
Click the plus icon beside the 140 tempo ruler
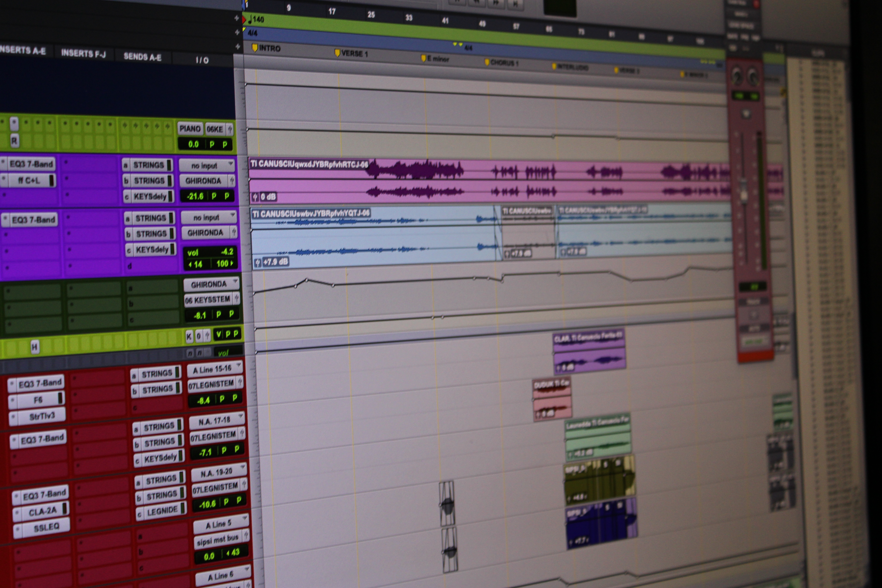click(x=237, y=18)
